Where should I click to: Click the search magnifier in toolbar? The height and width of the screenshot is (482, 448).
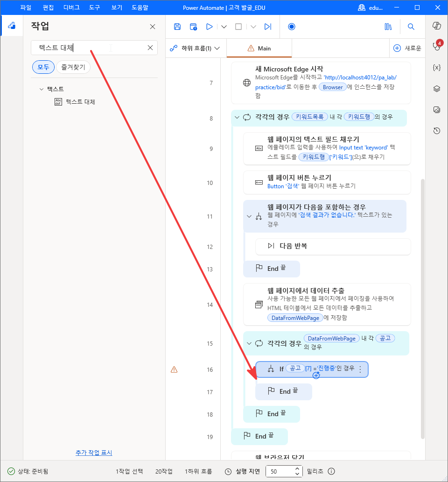(x=411, y=27)
